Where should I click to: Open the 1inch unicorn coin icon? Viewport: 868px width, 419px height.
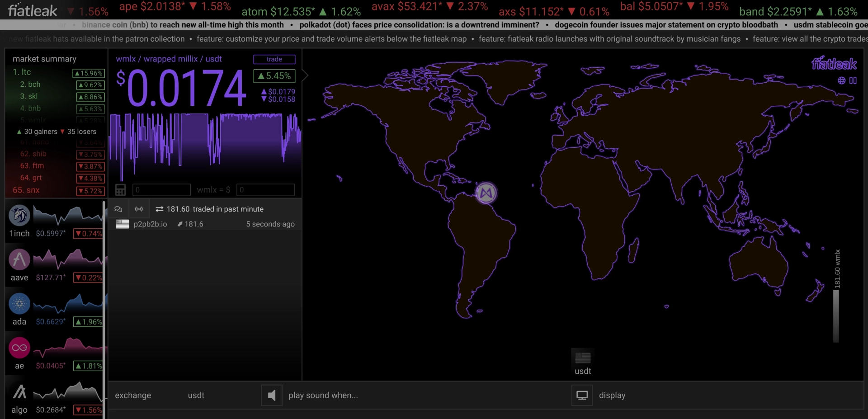coord(19,216)
